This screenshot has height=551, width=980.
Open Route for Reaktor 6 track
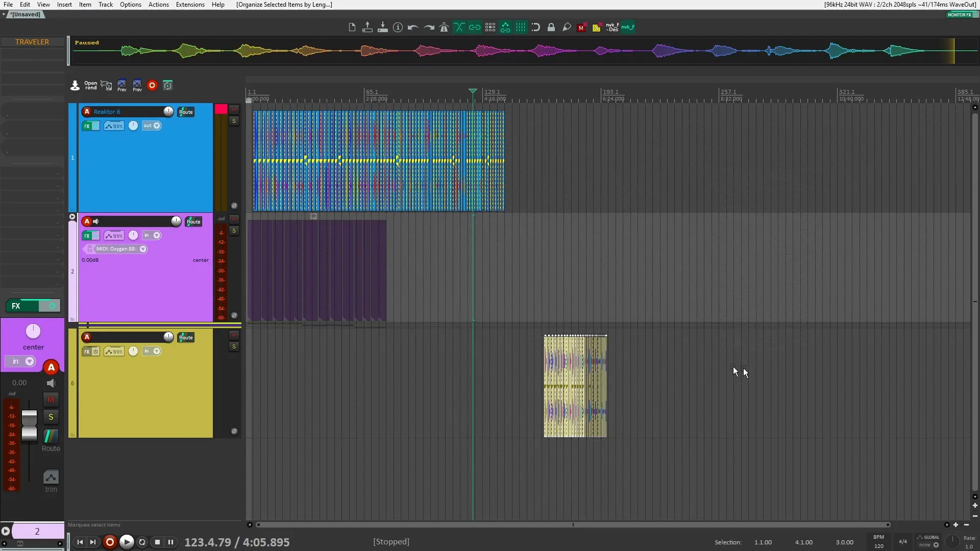186,112
